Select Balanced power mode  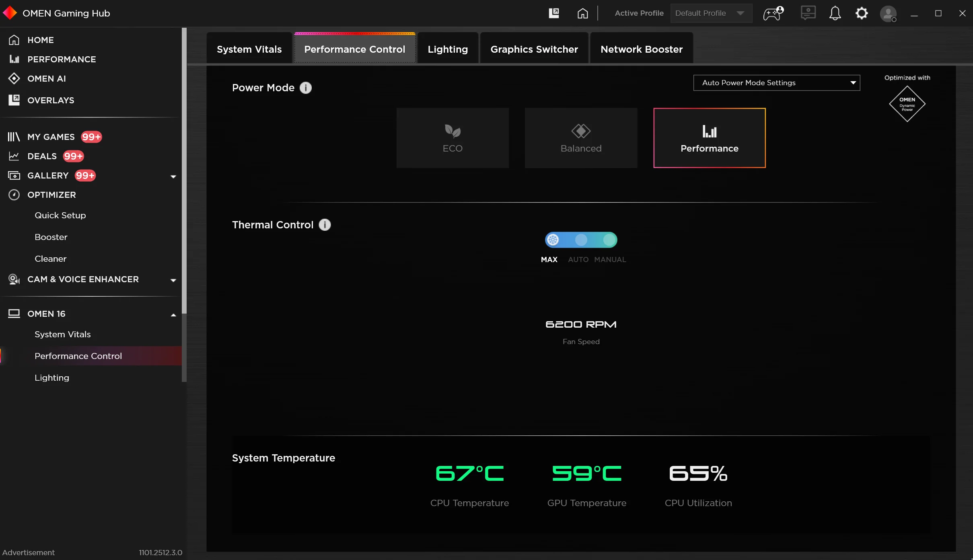[581, 138]
